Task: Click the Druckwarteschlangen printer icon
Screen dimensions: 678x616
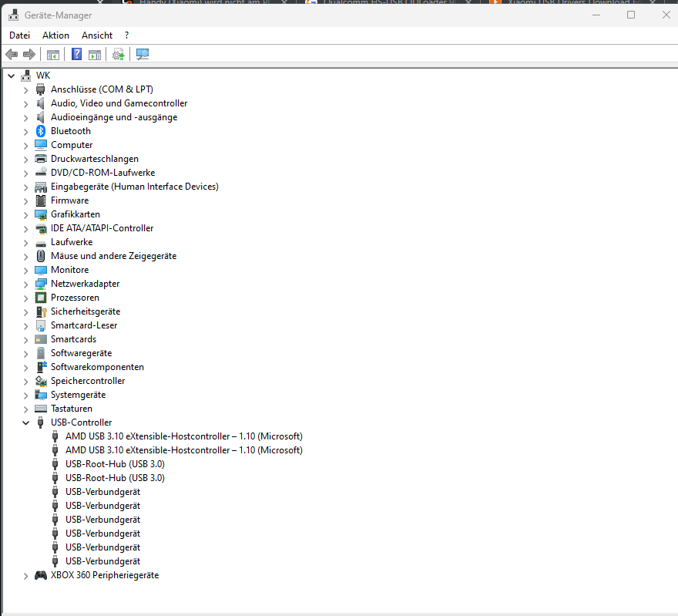Action: [41, 159]
